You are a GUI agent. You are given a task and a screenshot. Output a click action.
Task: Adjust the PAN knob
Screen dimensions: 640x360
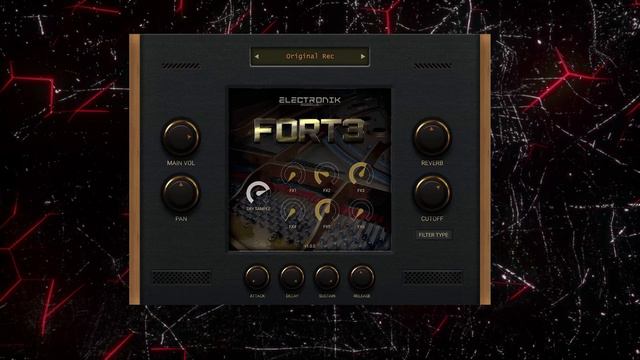coord(181,193)
